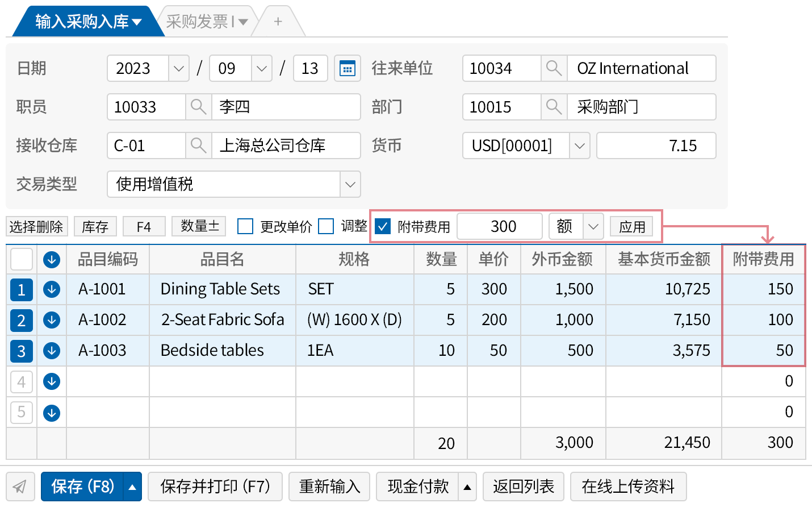Enable the 更改单价 checkbox
812x507 pixels.
pos(245,227)
